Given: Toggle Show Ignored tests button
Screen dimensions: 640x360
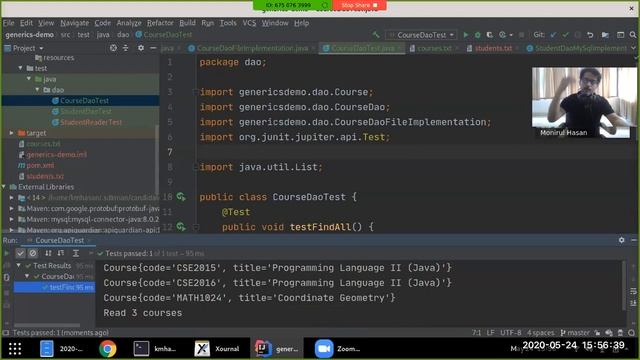Looking at the screenshot, I should coord(33,253).
